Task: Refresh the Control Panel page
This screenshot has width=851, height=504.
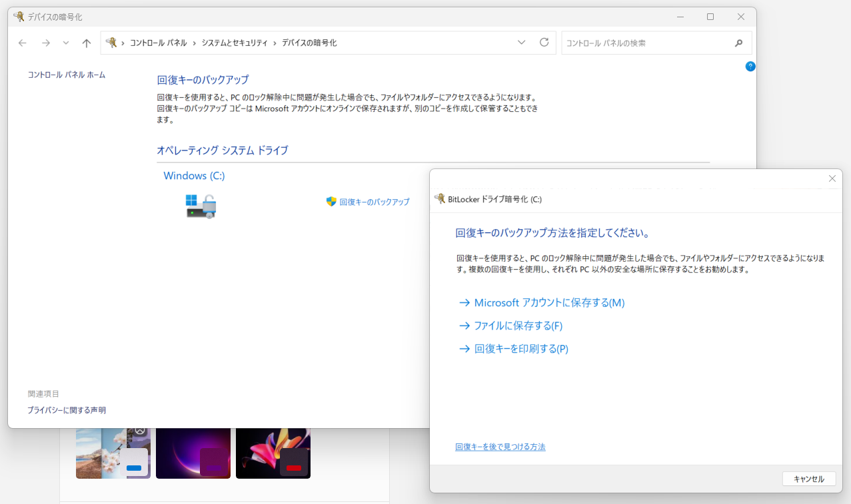Action: click(544, 43)
